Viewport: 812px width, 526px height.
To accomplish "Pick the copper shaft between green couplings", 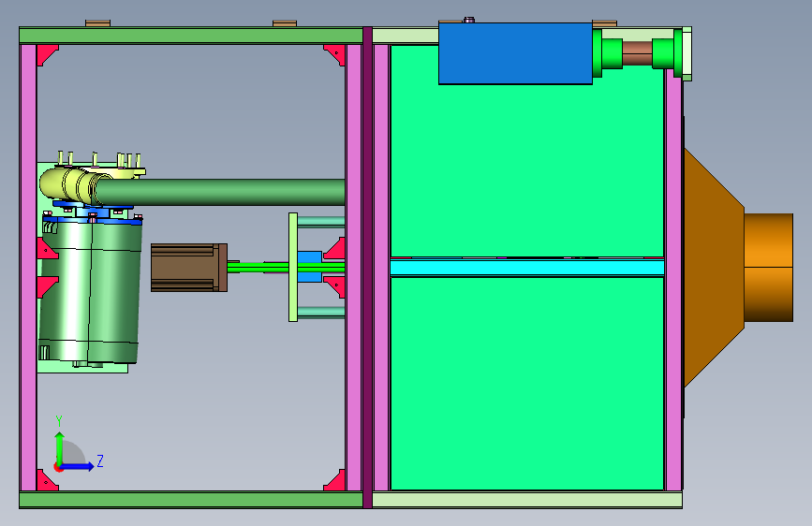I will 637,53.
